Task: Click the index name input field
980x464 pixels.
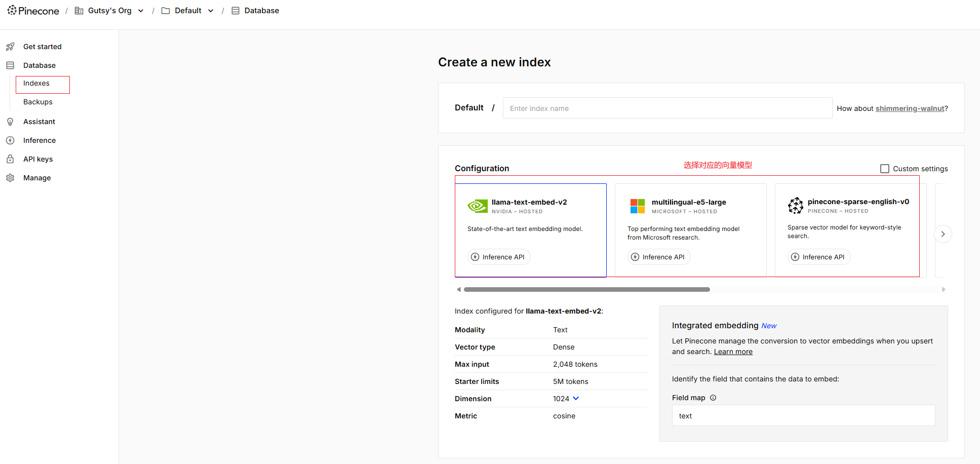Action: click(x=667, y=108)
